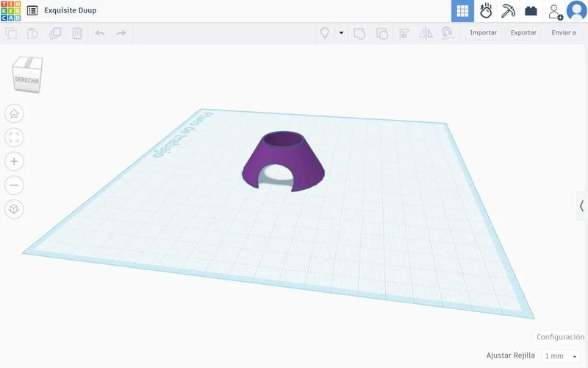Undo the last action
Image resolution: width=588 pixels, height=368 pixels.
coord(100,33)
